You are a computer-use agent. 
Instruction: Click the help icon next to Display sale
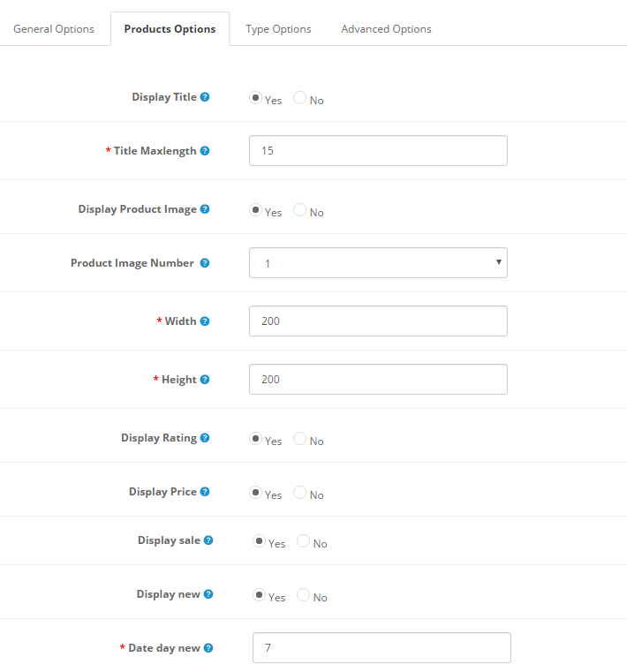(208, 540)
